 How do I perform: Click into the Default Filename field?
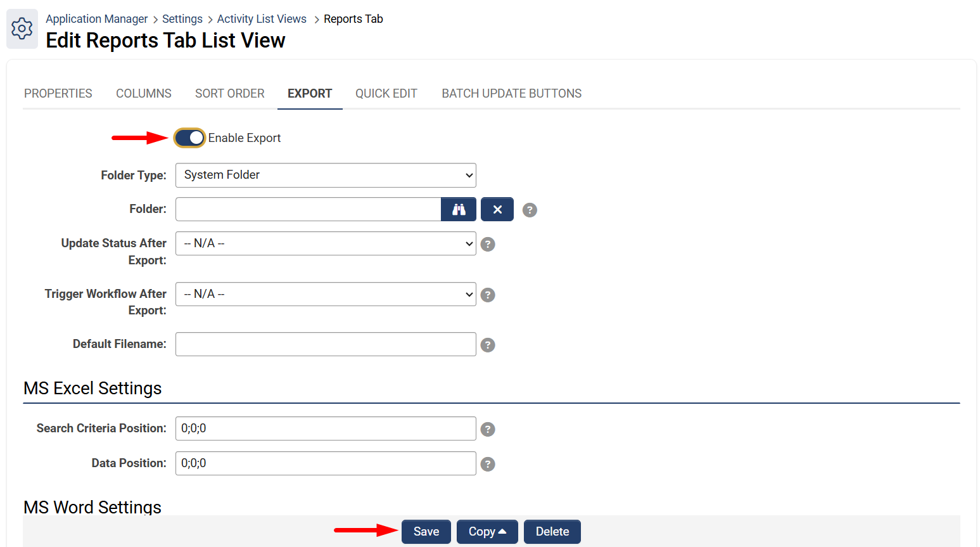pyautogui.click(x=326, y=344)
